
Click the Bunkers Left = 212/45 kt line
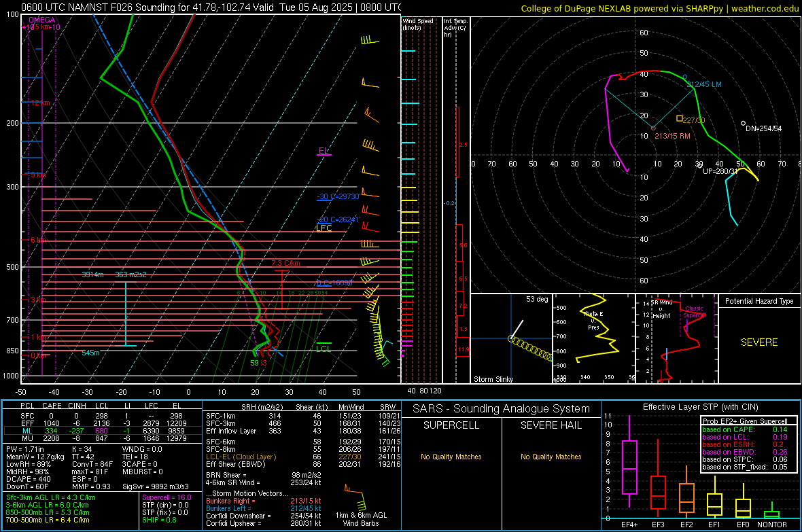264,508
